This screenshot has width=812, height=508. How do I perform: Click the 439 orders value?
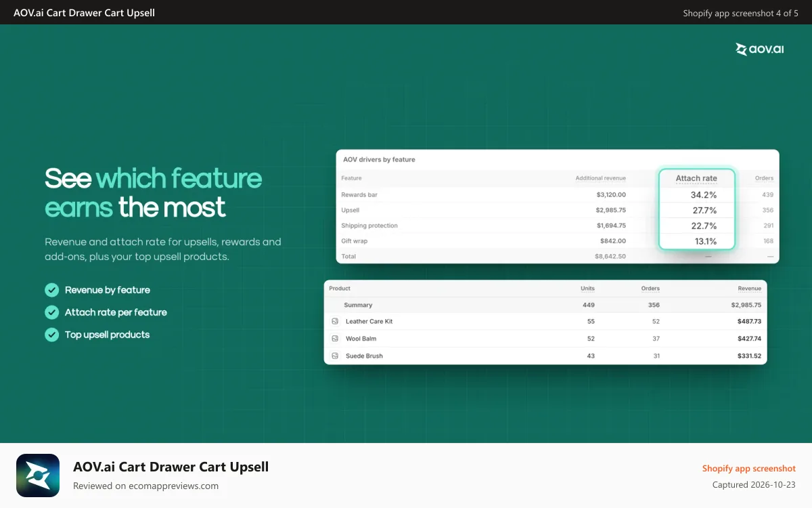(767, 194)
